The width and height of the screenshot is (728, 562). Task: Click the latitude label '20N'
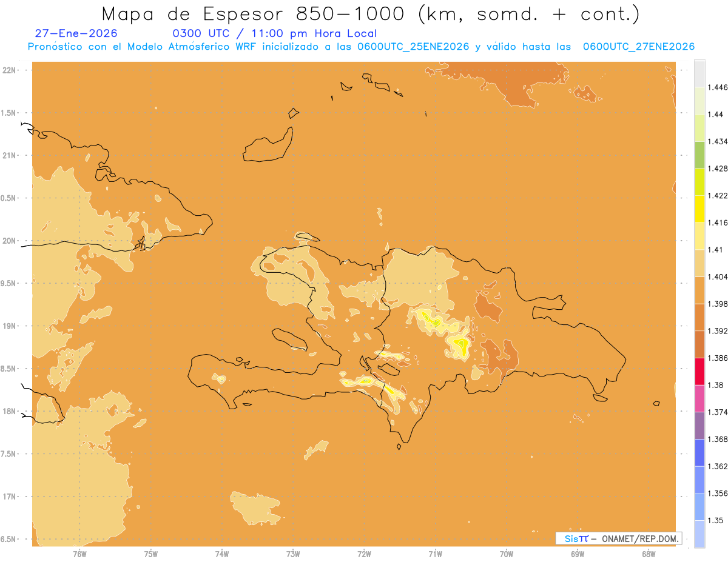click(x=10, y=241)
